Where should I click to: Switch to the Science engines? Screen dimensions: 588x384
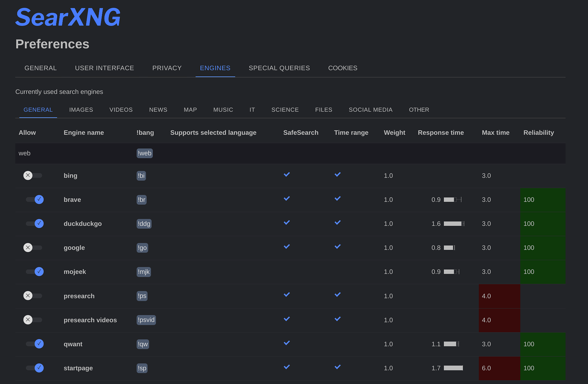tap(285, 110)
